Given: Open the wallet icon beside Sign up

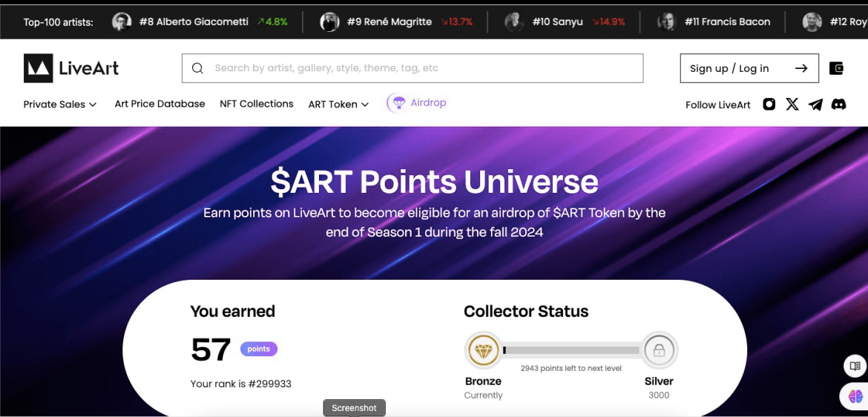Looking at the screenshot, I should (x=836, y=68).
